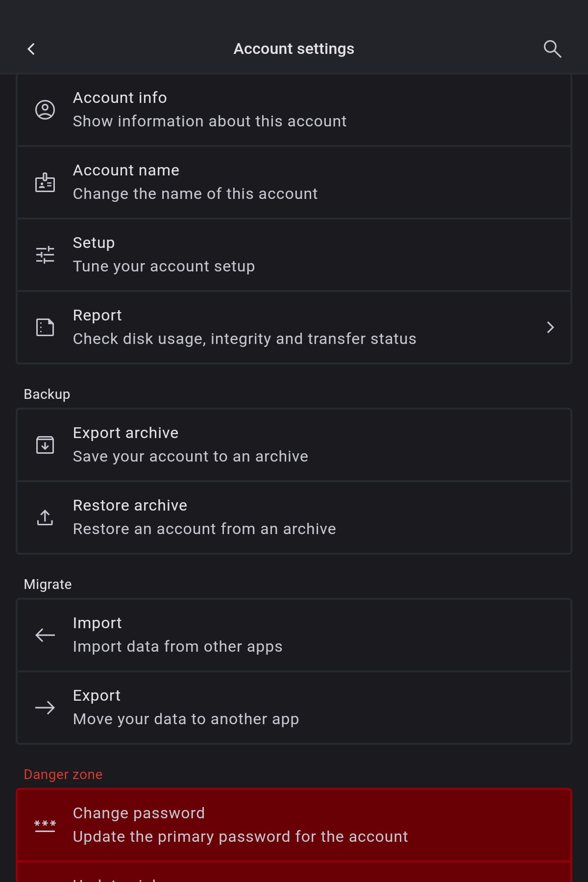Open search with the magnifier icon
588x882 pixels.
pyautogui.click(x=552, y=49)
